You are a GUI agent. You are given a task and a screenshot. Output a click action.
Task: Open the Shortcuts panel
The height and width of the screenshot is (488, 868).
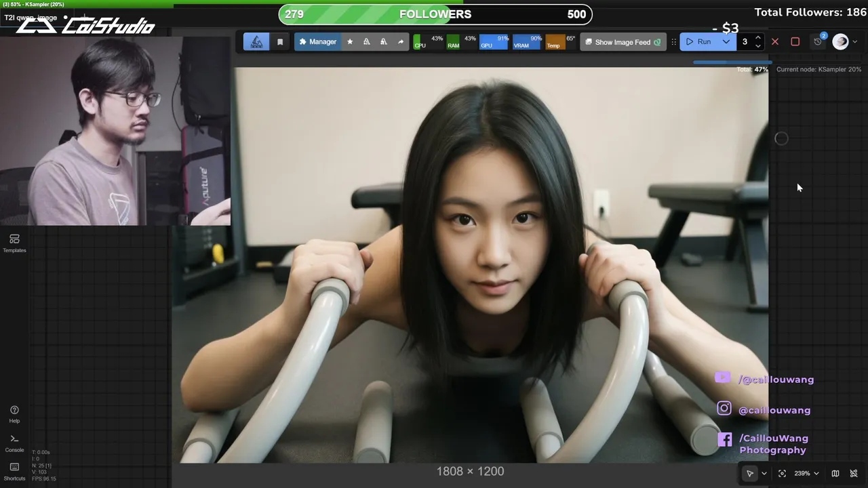tap(14, 472)
